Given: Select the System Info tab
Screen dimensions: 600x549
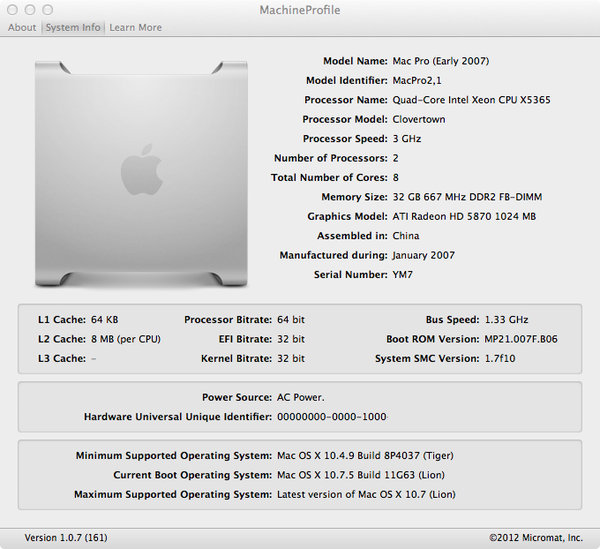Looking at the screenshot, I should pos(73,28).
